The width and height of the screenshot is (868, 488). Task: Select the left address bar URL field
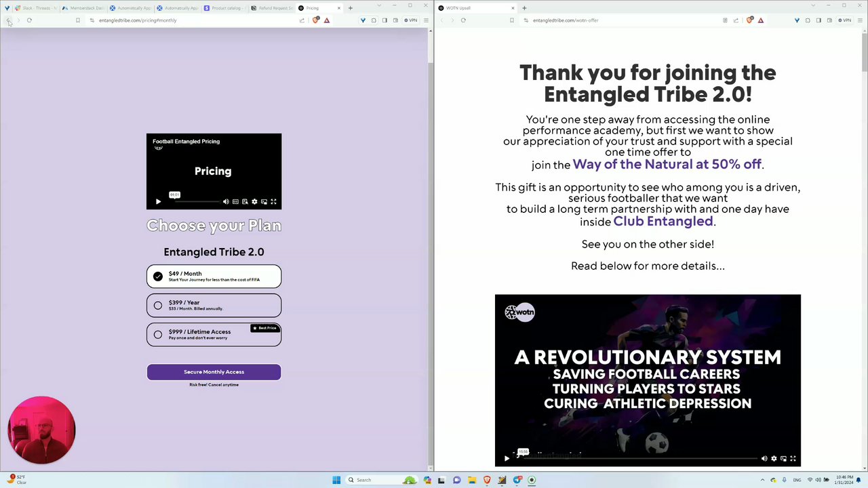pyautogui.click(x=197, y=20)
